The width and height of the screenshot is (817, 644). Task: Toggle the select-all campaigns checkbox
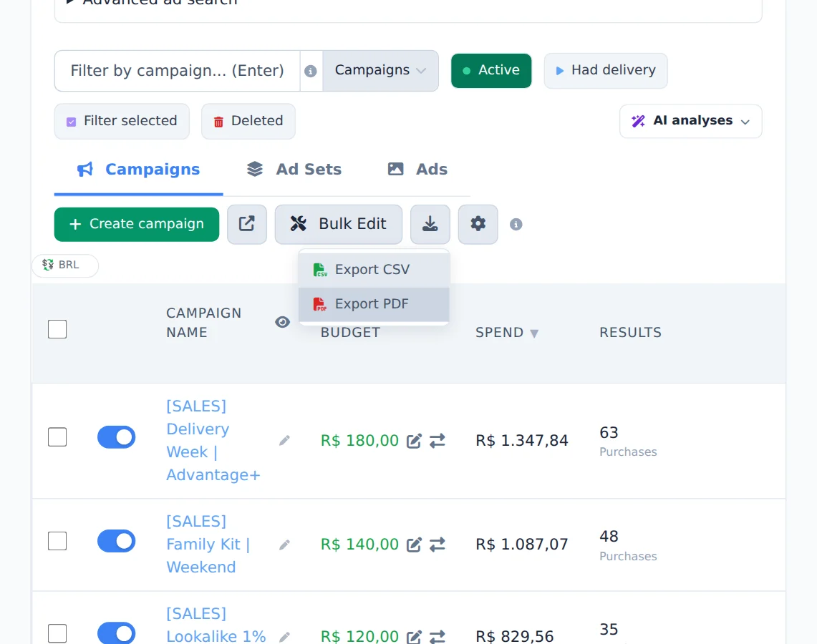coord(57,329)
